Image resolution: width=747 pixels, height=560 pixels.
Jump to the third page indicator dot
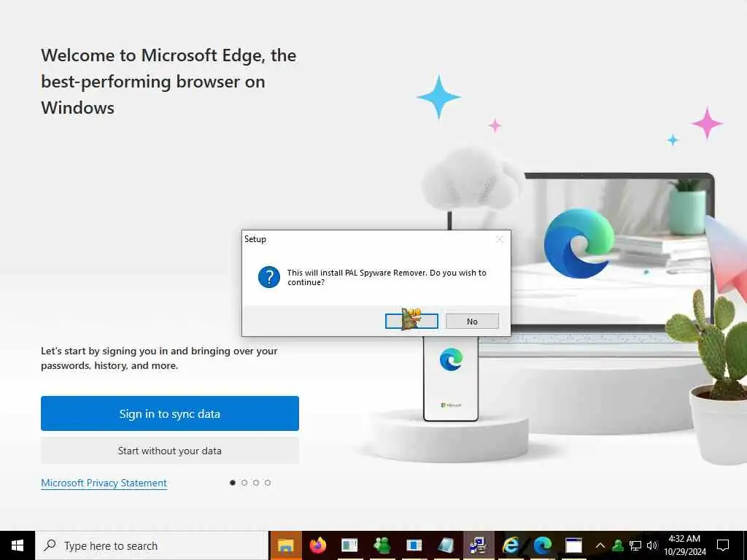256,483
